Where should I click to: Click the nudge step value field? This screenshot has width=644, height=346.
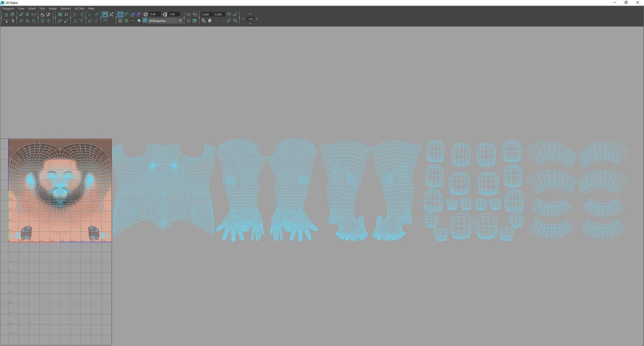tap(250, 19)
